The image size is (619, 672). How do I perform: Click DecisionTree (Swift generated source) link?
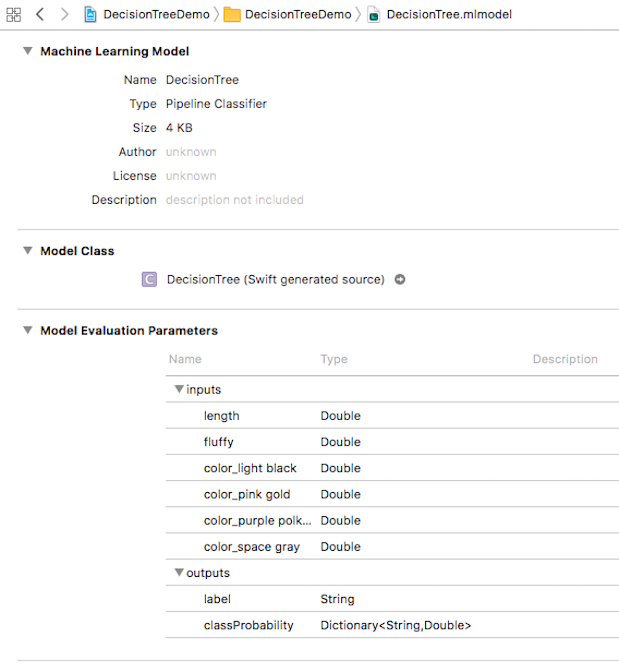(276, 279)
